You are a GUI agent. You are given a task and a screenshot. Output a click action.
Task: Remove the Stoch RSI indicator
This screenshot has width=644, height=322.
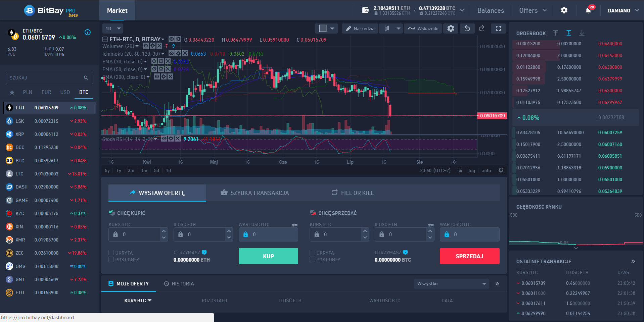click(178, 139)
